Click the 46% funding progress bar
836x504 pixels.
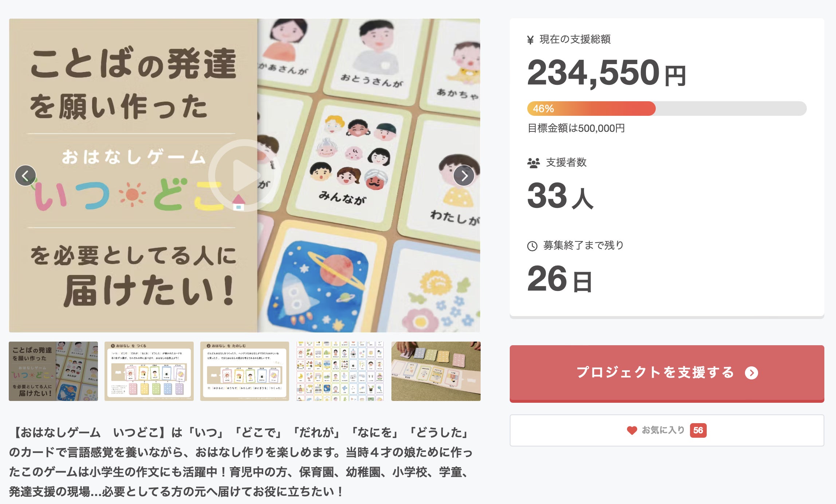click(667, 109)
